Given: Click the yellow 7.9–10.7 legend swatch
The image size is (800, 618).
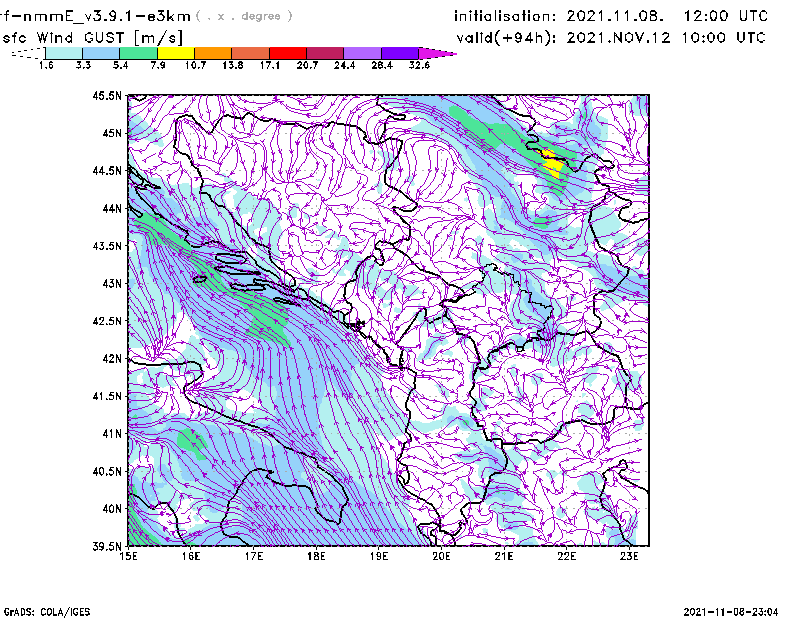Looking at the screenshot, I should [x=176, y=53].
